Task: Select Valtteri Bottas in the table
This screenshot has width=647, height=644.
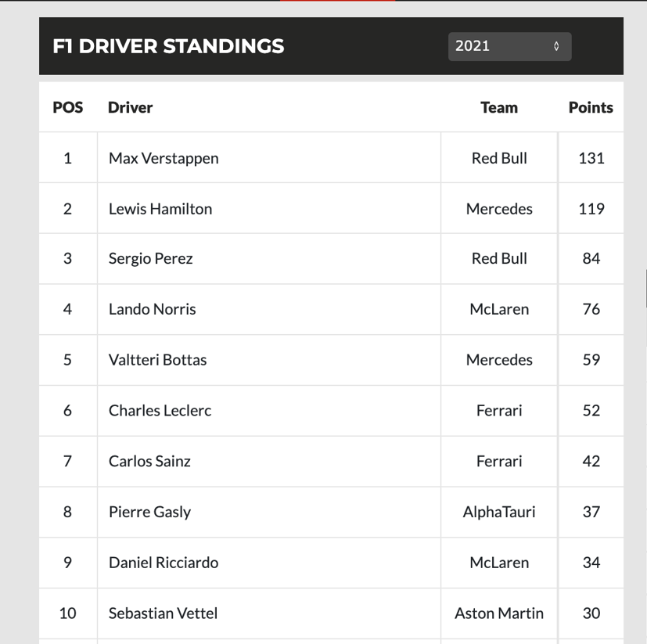Action: tap(158, 360)
